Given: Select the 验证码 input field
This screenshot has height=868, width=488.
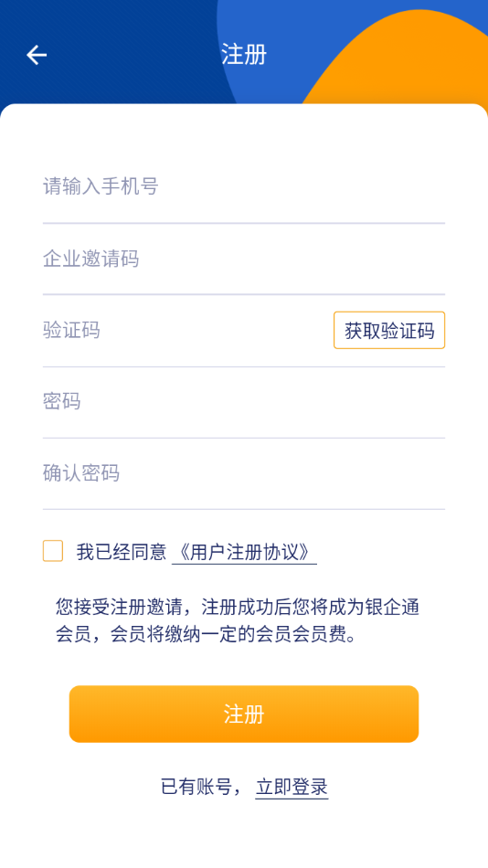Looking at the screenshot, I should (x=187, y=330).
